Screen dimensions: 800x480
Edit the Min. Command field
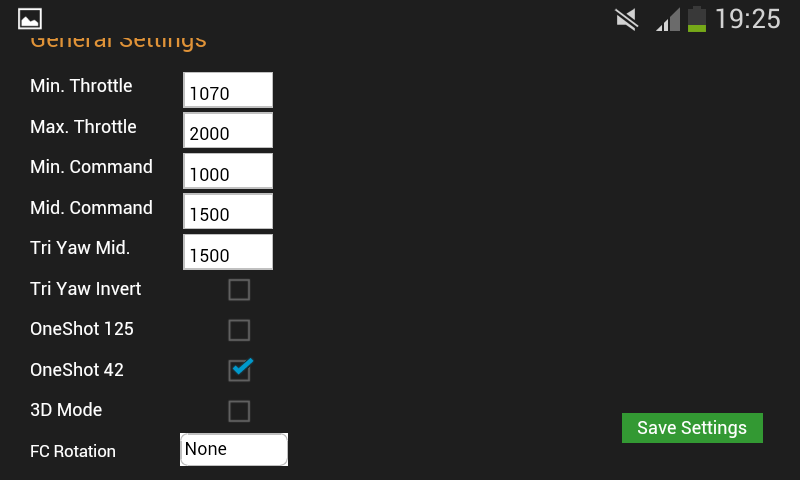pos(228,170)
